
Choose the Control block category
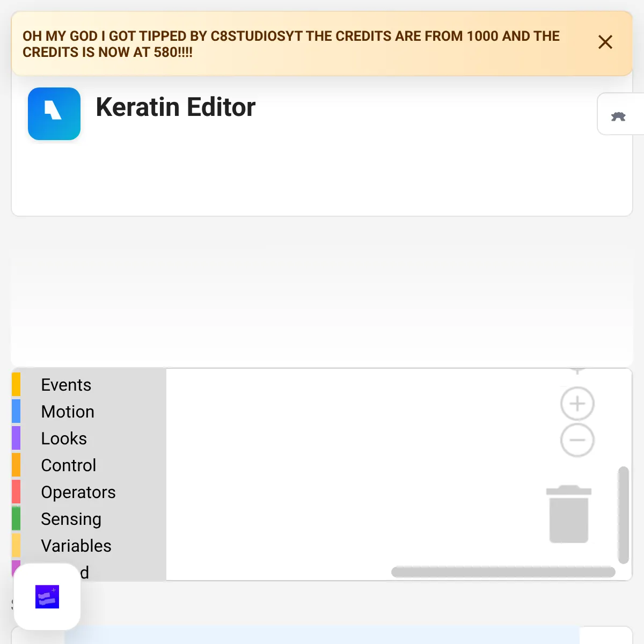pos(69,465)
